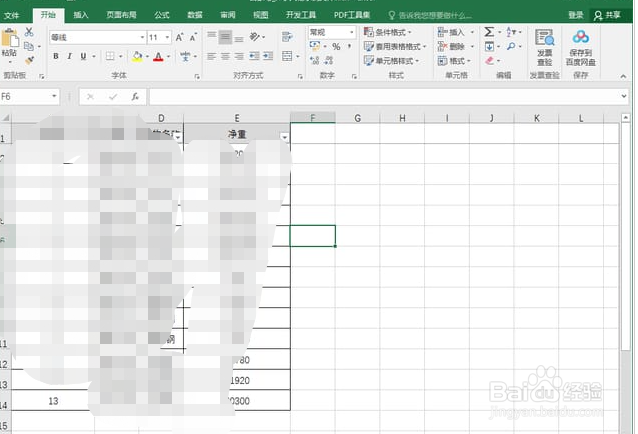Toggle Italic formatting
638x434 pixels.
[70, 56]
